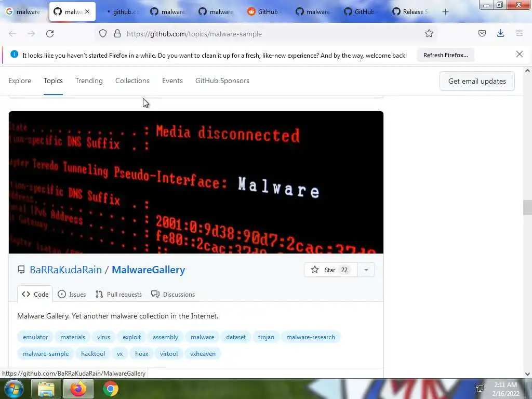Click the blue info icon in notification bar
The height and width of the screenshot is (399, 532).
[x=14, y=54]
